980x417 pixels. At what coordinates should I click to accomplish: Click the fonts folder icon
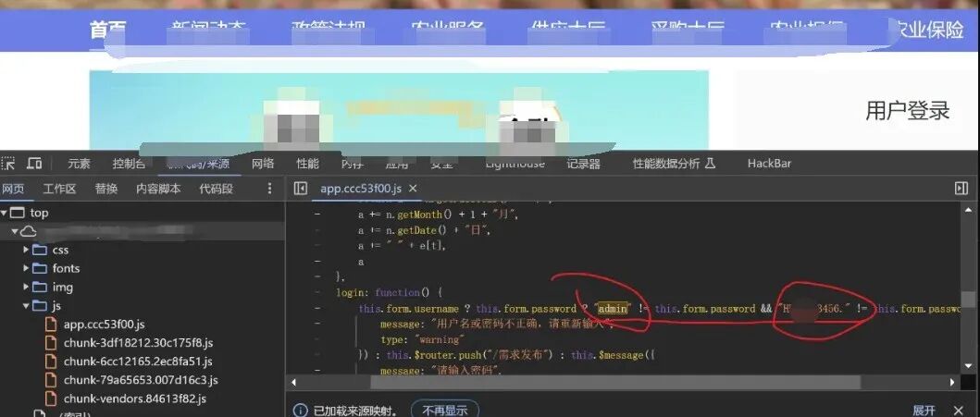(40, 268)
